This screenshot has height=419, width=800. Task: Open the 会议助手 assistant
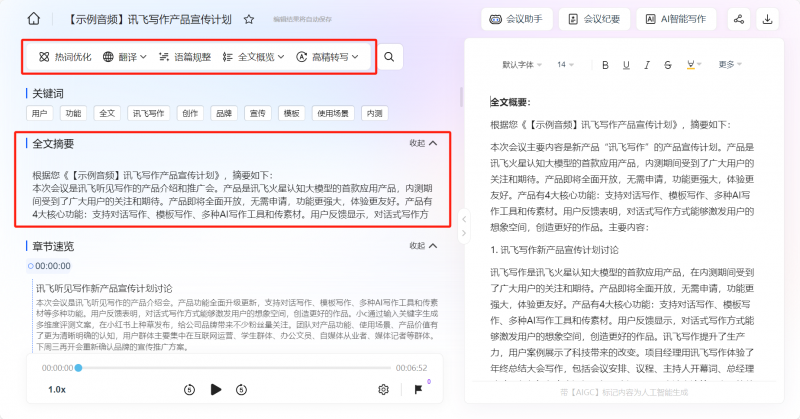(x=516, y=19)
